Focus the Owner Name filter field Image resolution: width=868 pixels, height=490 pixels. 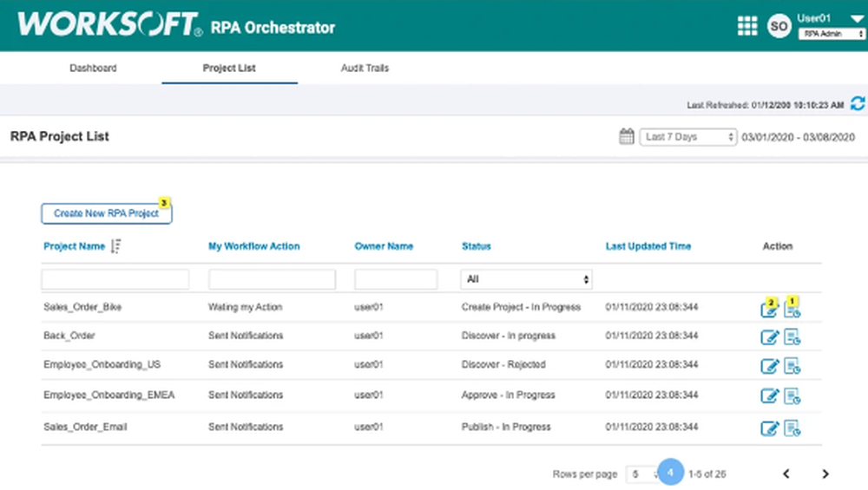click(396, 279)
